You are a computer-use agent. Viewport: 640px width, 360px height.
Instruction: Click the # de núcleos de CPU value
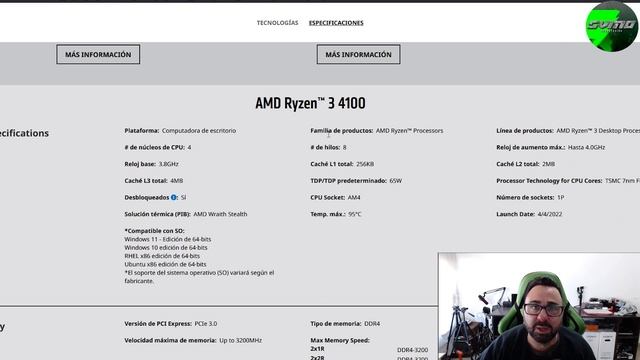click(189, 147)
